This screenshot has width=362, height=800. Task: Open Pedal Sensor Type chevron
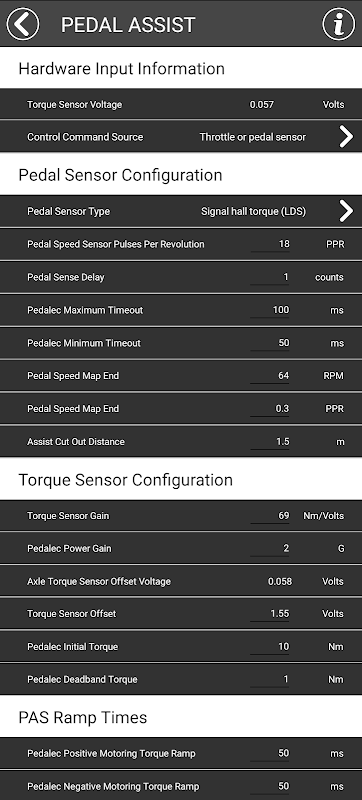coord(346,211)
